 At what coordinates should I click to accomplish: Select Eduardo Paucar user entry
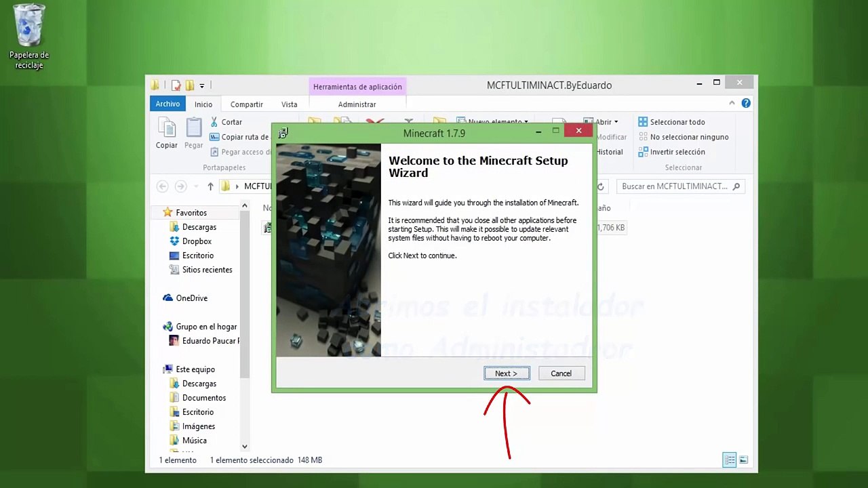204,341
